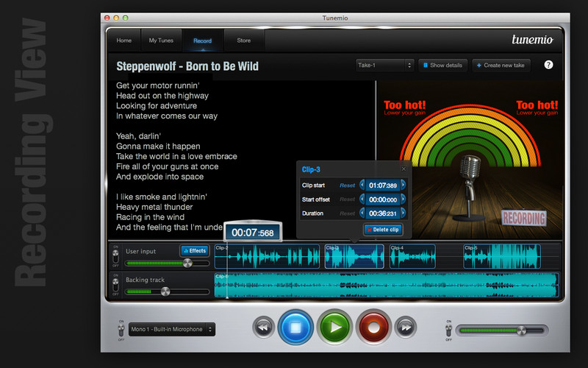The height and width of the screenshot is (368, 588).
Task: Reset the Start offset value
Action: (347, 199)
